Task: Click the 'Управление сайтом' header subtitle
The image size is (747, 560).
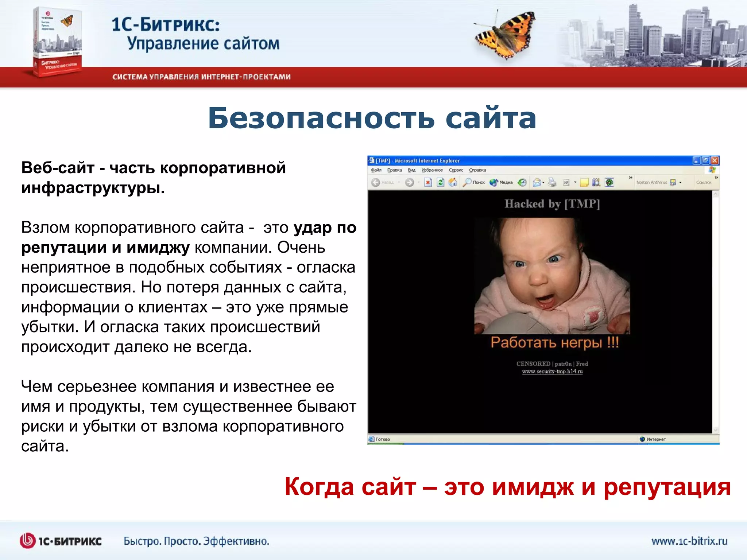Action: tap(203, 44)
